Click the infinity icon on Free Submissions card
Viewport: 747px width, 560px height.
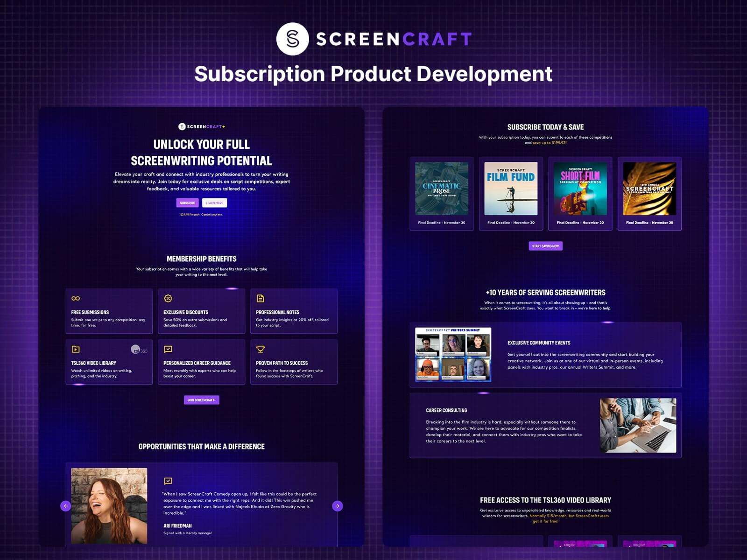pyautogui.click(x=76, y=298)
